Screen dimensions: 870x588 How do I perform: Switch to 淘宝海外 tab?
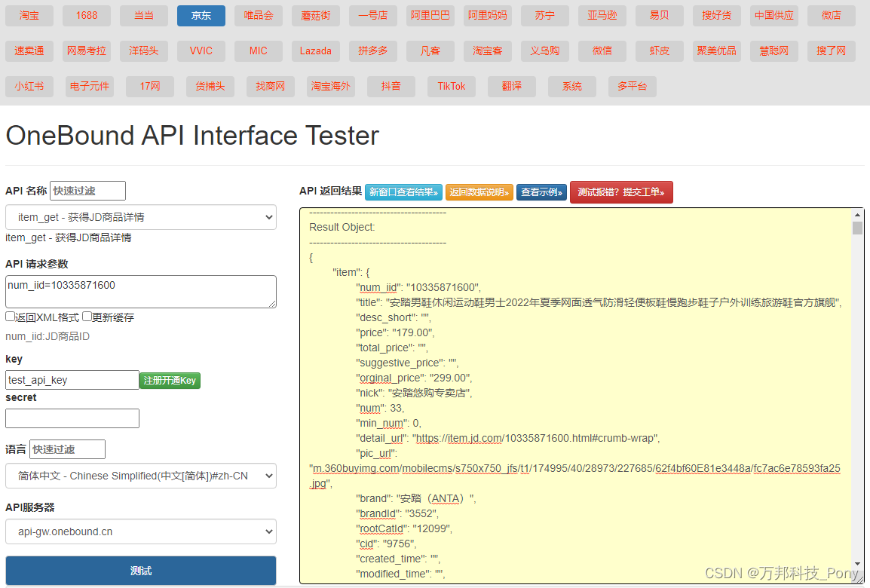click(331, 87)
